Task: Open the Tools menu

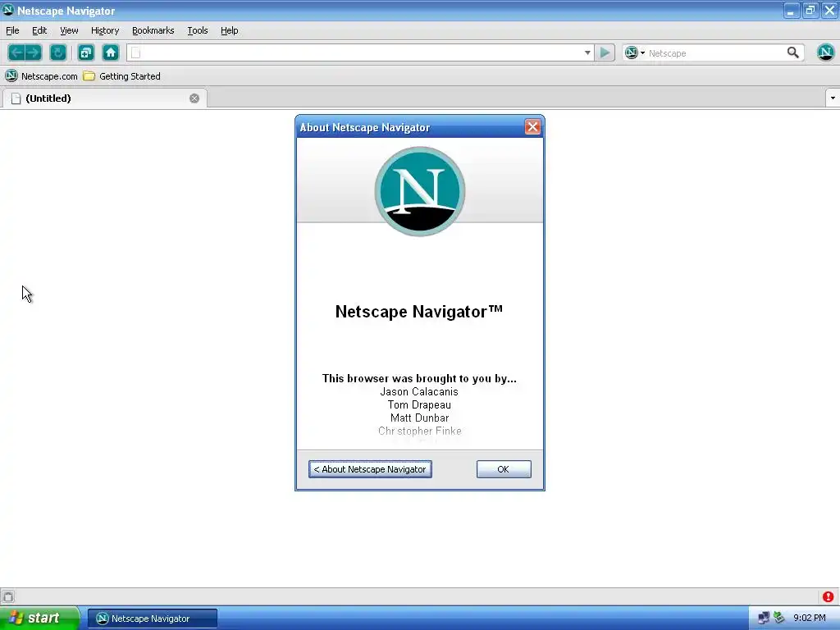Action: (x=198, y=30)
